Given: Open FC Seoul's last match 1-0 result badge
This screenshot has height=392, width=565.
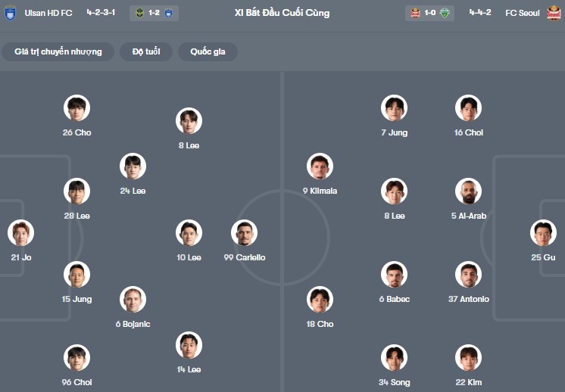Looking at the screenshot, I should pyautogui.click(x=429, y=13).
